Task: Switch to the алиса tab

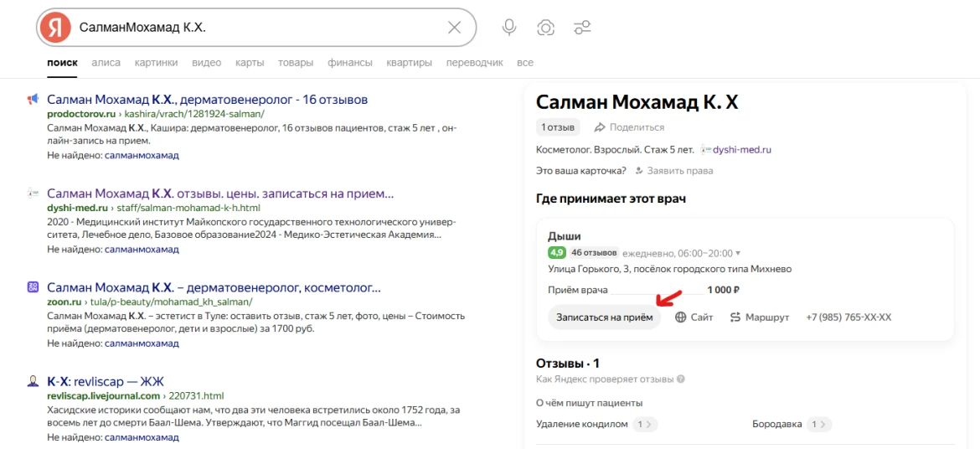Action: (x=106, y=63)
